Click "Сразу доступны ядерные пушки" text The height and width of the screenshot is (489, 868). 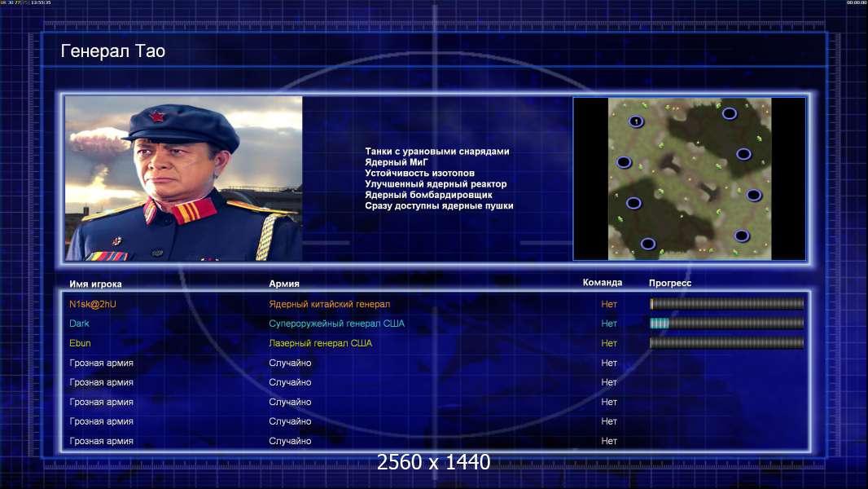point(439,205)
